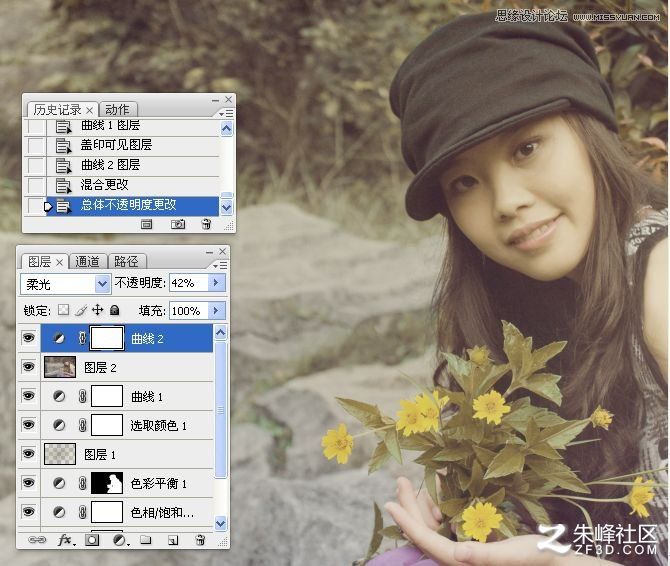Toggle visibility of 色相/饱和 layer
Screen dimensions: 670x566
coord(29,512)
